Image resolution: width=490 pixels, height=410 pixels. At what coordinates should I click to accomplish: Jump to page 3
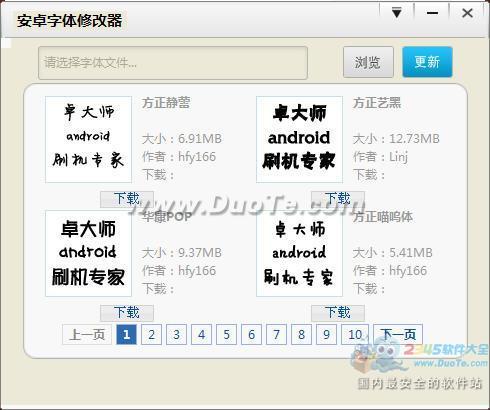pos(176,334)
